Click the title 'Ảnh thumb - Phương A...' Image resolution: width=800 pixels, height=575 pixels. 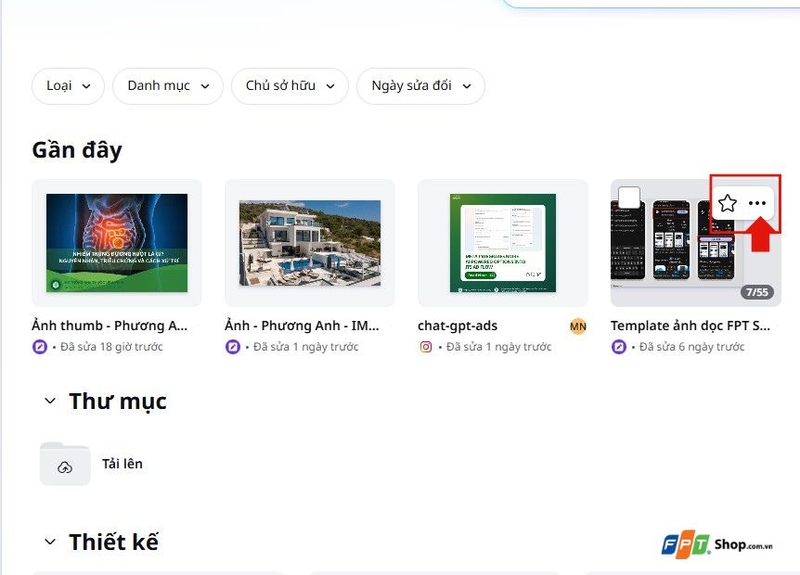(110, 326)
